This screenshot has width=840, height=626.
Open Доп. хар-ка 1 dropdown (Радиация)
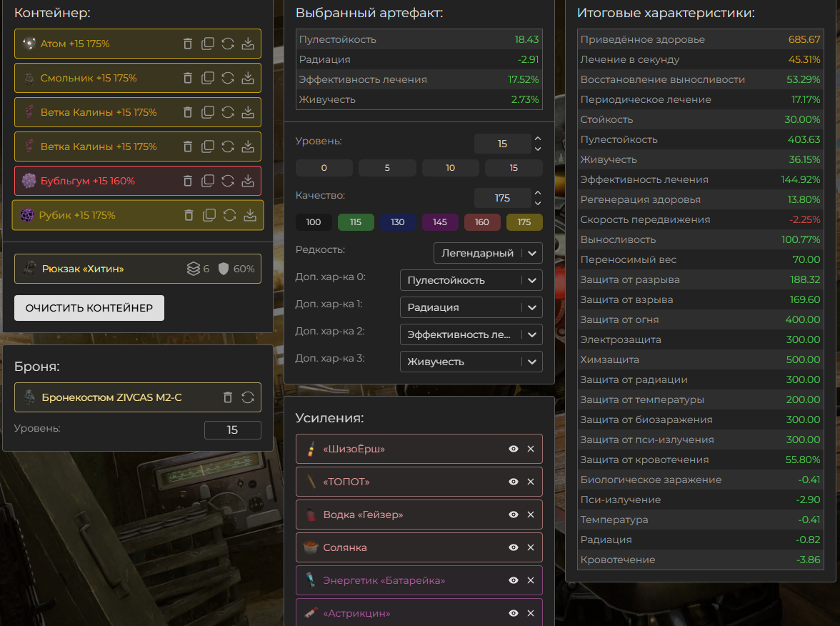[x=471, y=307]
